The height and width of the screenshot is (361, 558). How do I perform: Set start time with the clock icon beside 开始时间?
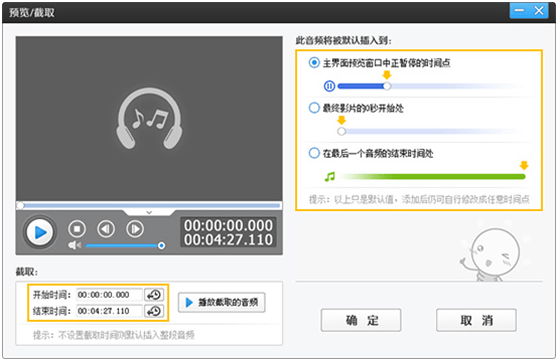click(154, 295)
